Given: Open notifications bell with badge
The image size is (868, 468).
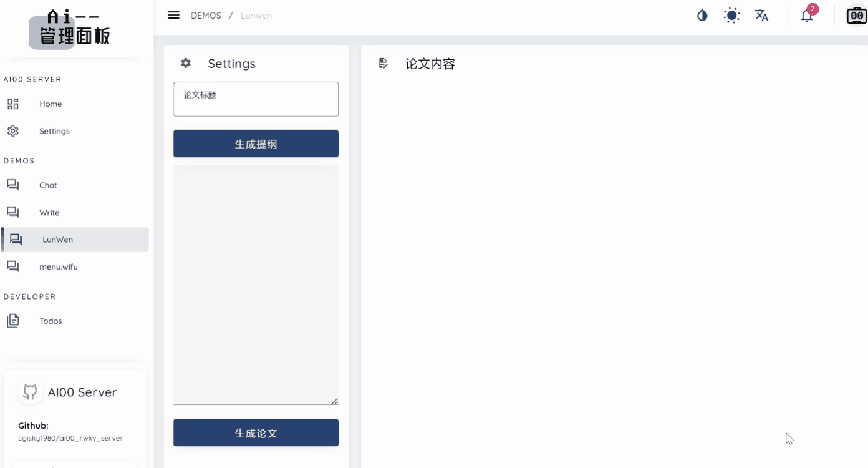Looking at the screenshot, I should tap(807, 16).
